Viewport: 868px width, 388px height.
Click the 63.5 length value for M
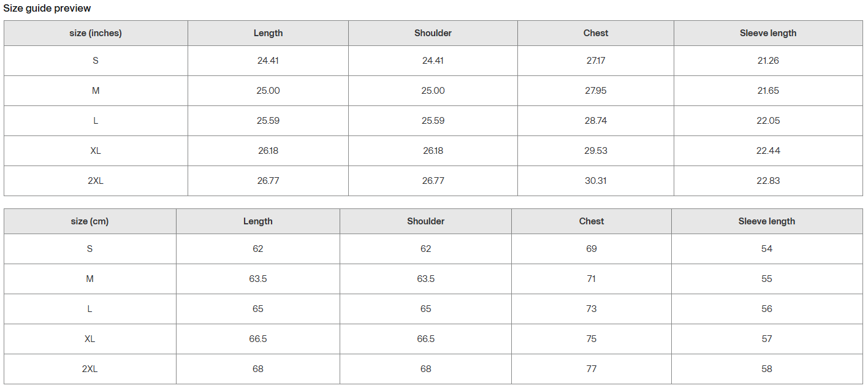coord(258,279)
